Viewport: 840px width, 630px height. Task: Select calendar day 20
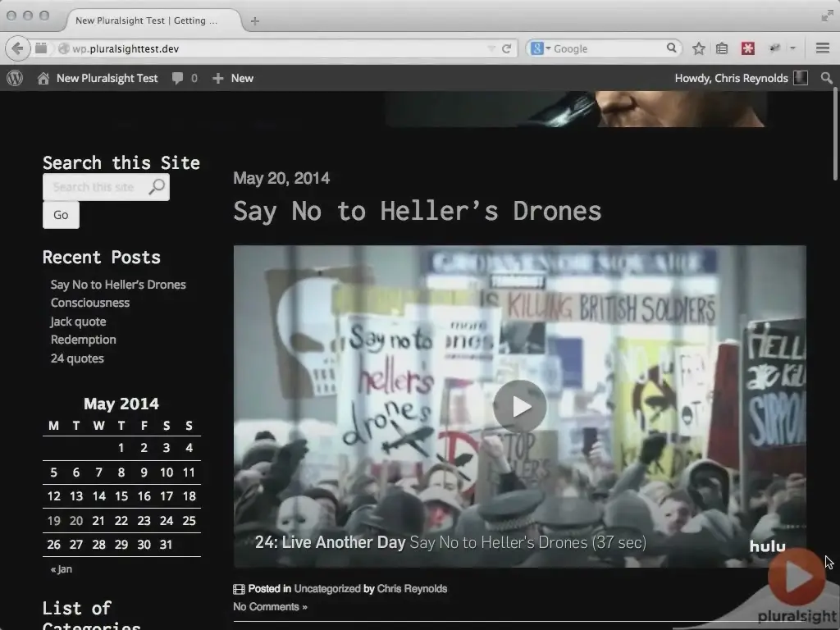(76, 521)
